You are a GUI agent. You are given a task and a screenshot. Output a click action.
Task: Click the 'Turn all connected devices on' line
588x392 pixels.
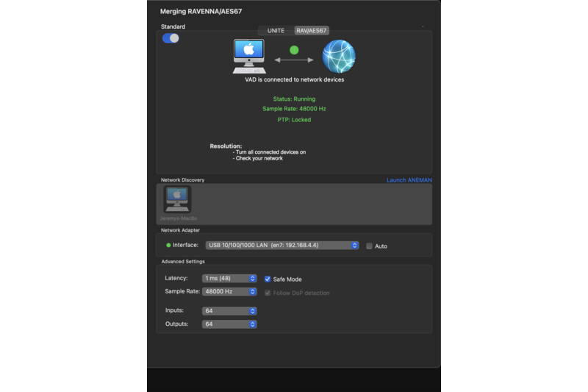pyautogui.click(x=269, y=152)
